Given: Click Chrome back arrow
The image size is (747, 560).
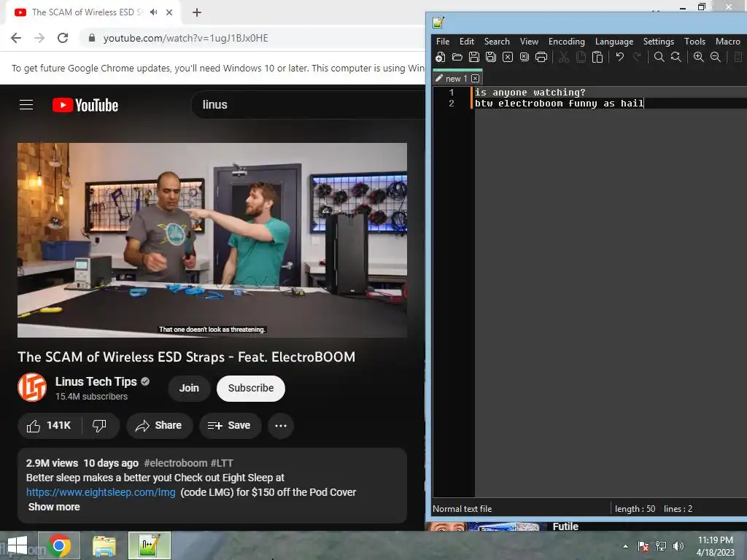Looking at the screenshot, I should click(x=16, y=38).
